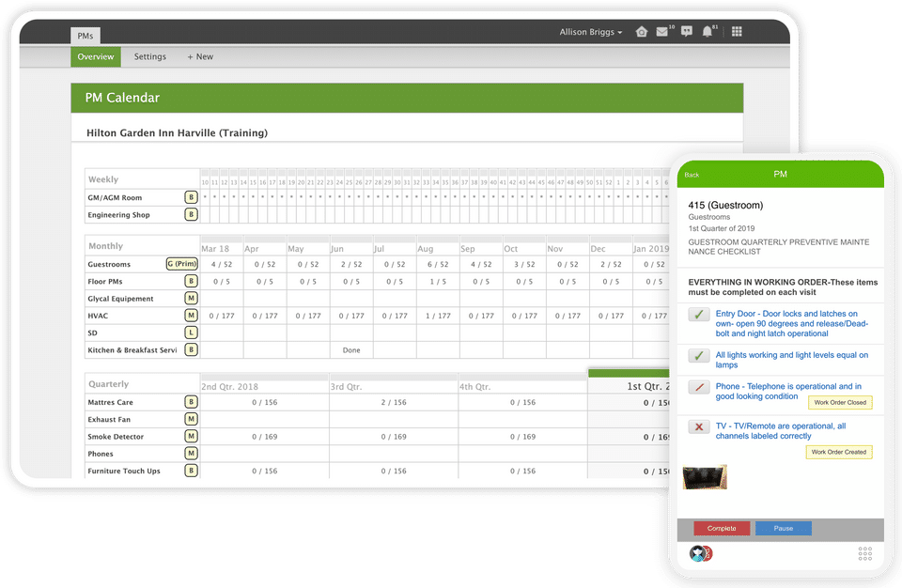This screenshot has width=902, height=588.
Task: Open the mail envelope icon
Action: click(x=662, y=32)
